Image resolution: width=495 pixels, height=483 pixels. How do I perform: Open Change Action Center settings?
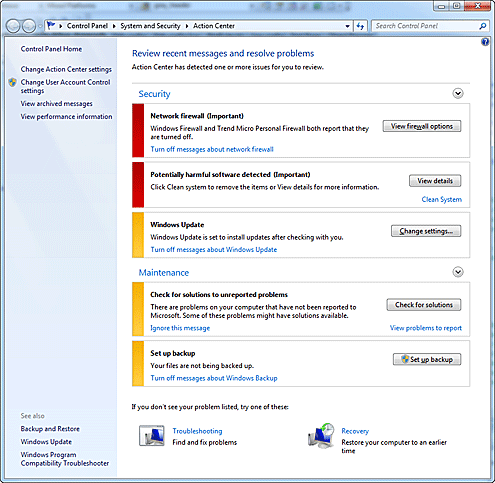66,69
